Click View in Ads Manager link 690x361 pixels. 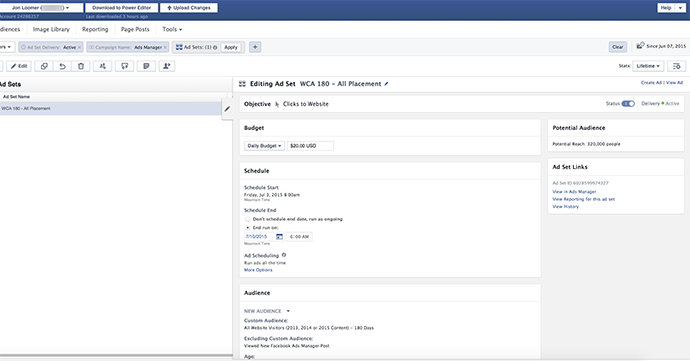[574, 192]
